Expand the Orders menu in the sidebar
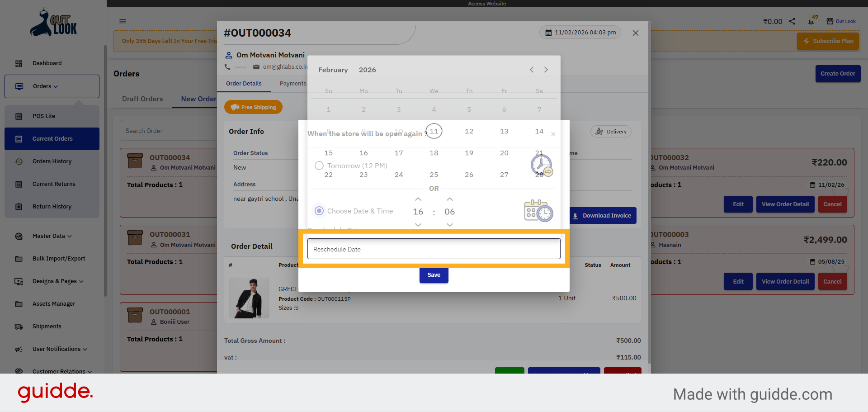Viewport: 868px width, 412px height. [x=43, y=86]
